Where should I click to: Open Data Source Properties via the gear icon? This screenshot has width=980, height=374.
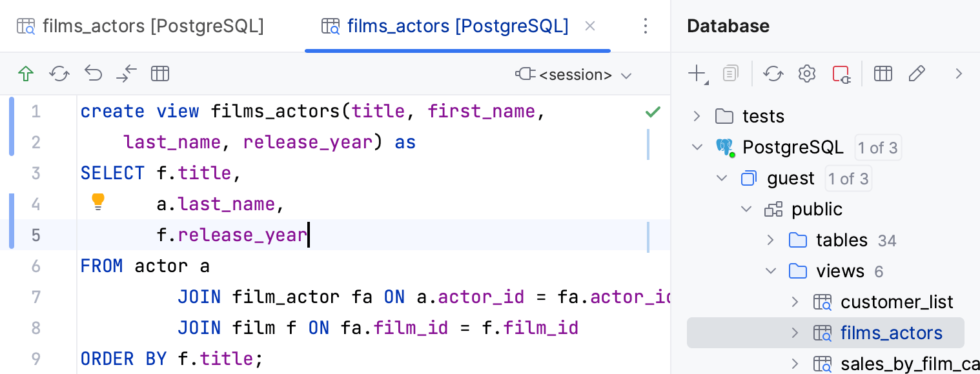click(x=806, y=74)
